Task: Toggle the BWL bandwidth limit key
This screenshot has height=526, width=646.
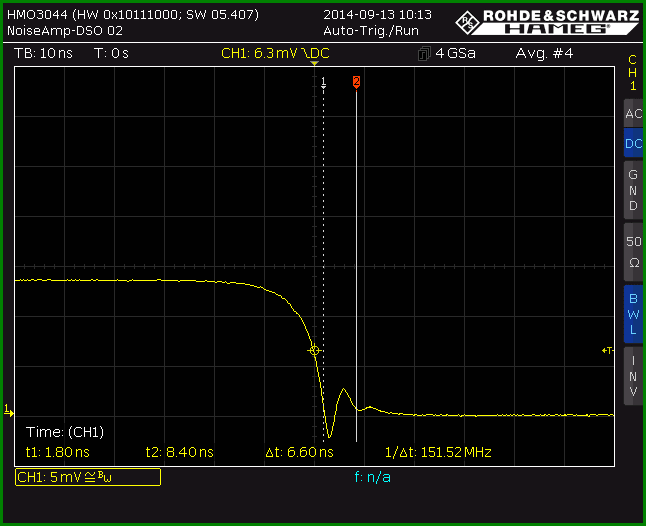Action: coord(633,314)
